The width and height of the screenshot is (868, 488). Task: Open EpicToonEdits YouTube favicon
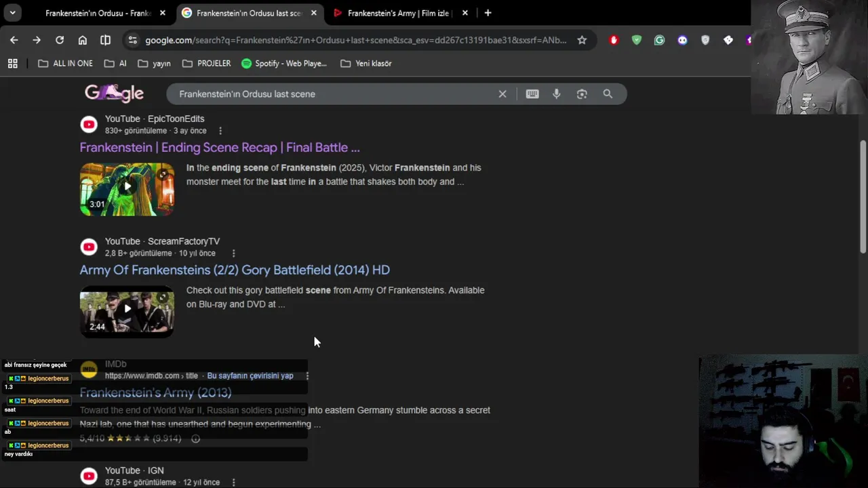point(89,124)
